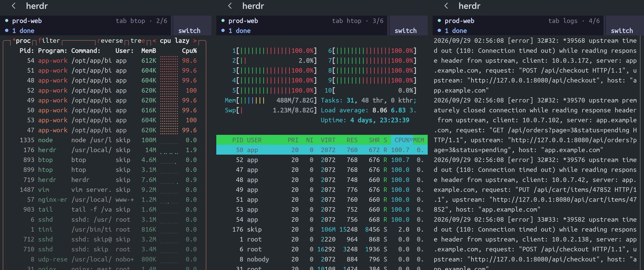Click '1 done' status in btop pane
644x270 pixels.
tap(23, 30)
